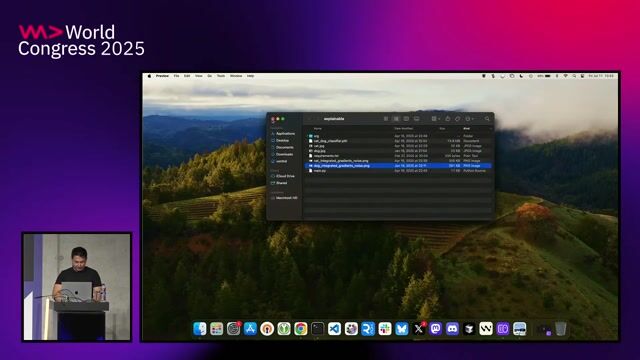The image size is (640, 360).
Task: Switch Finder to gallery view
Action: tap(416, 119)
